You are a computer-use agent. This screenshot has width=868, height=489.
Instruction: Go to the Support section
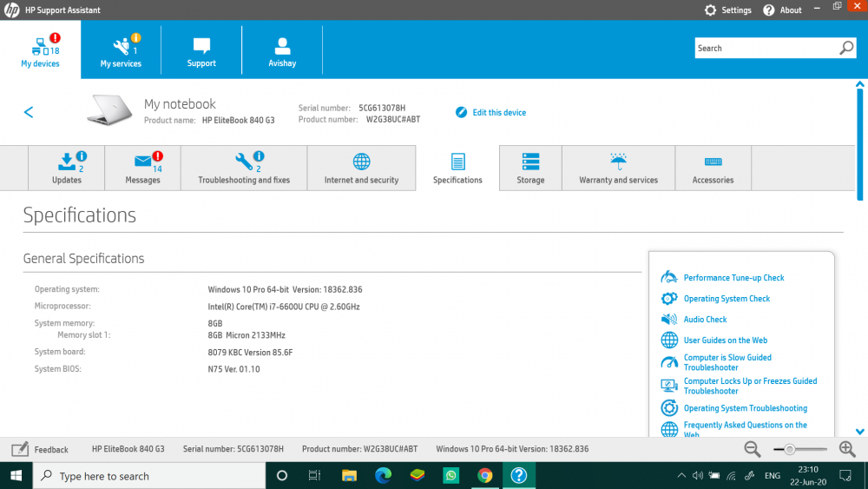point(201,50)
